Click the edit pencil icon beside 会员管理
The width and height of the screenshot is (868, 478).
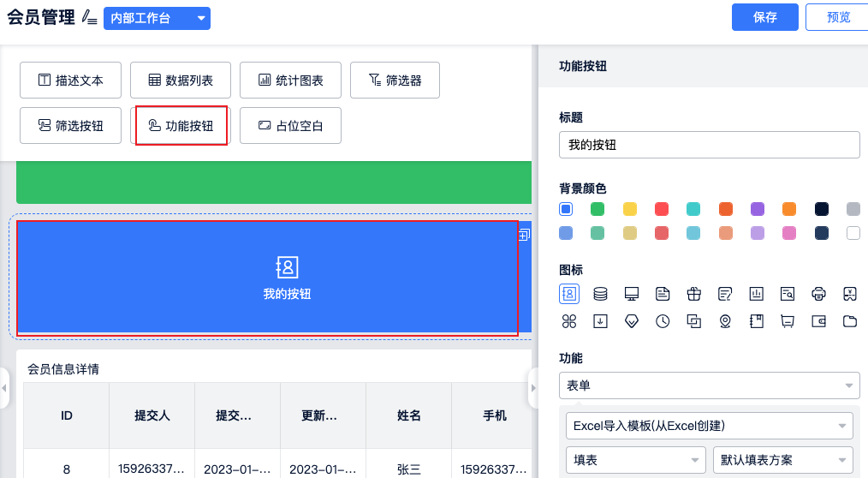click(x=89, y=18)
